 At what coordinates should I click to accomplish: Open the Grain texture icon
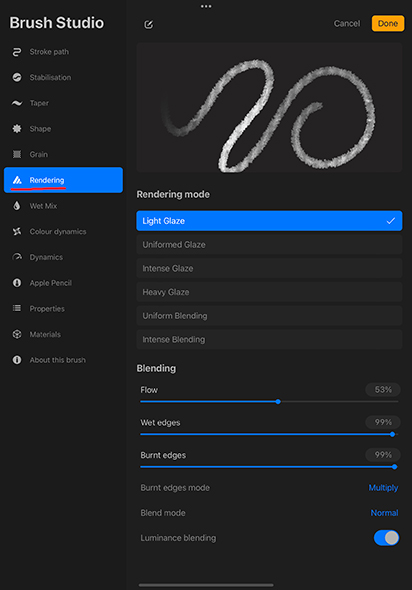17,154
